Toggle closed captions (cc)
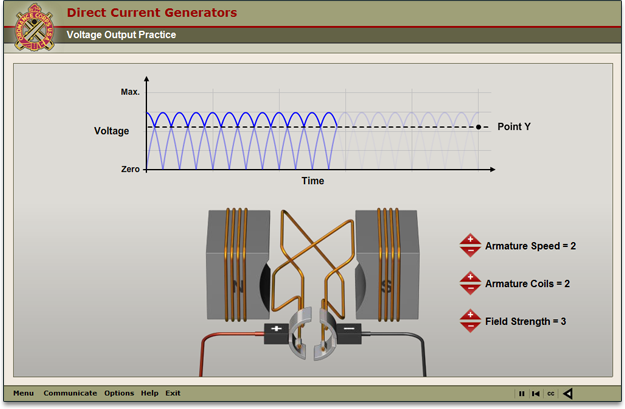 [x=551, y=393]
